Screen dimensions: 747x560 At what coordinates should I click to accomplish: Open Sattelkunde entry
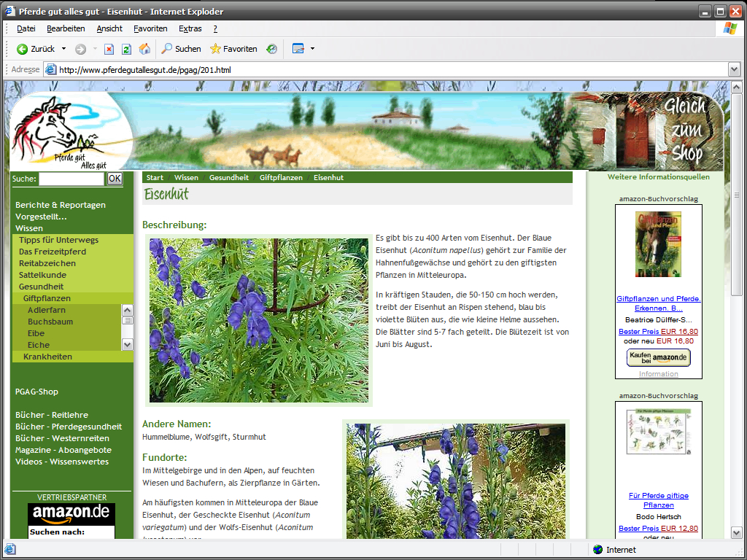click(x=42, y=275)
